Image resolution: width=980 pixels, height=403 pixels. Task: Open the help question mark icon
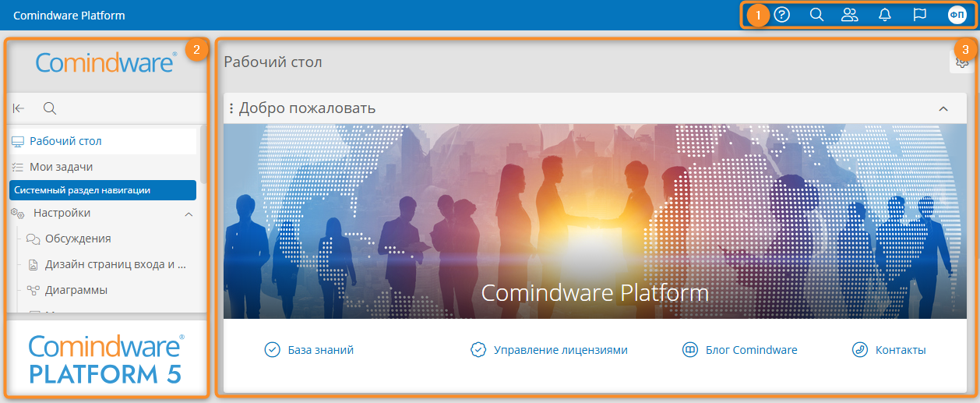782,15
